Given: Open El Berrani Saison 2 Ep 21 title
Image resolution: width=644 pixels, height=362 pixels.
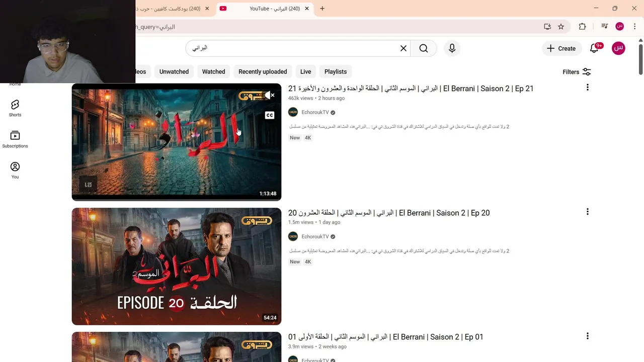Looking at the screenshot, I should (x=411, y=88).
